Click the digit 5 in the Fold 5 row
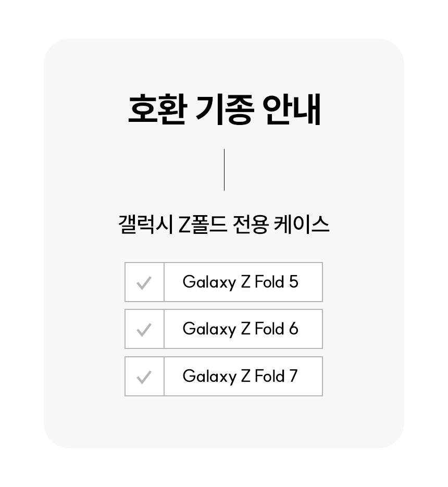Image resolution: width=448 pixels, height=487 pixels. click(293, 282)
